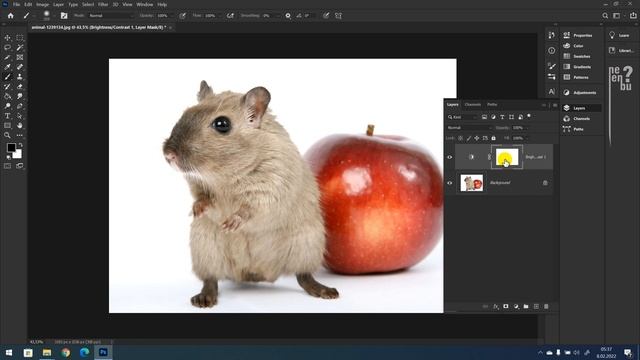640x360 pixels.
Task: Swap foreground and background colors
Action: coord(20,145)
